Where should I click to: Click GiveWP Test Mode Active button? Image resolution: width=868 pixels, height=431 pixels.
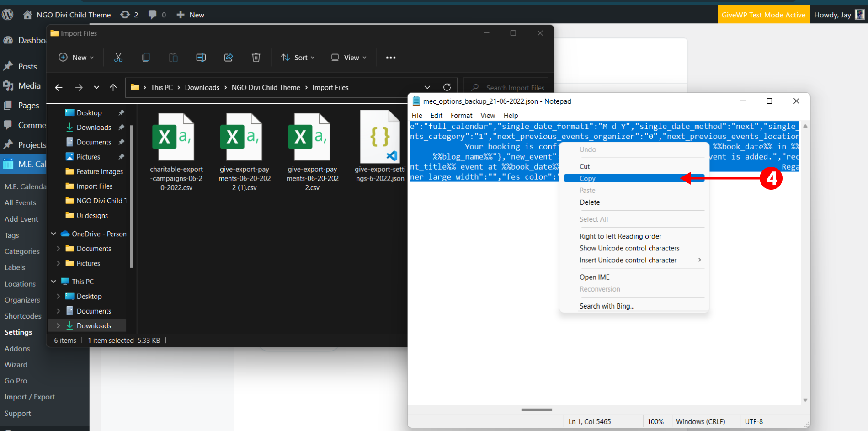point(763,15)
